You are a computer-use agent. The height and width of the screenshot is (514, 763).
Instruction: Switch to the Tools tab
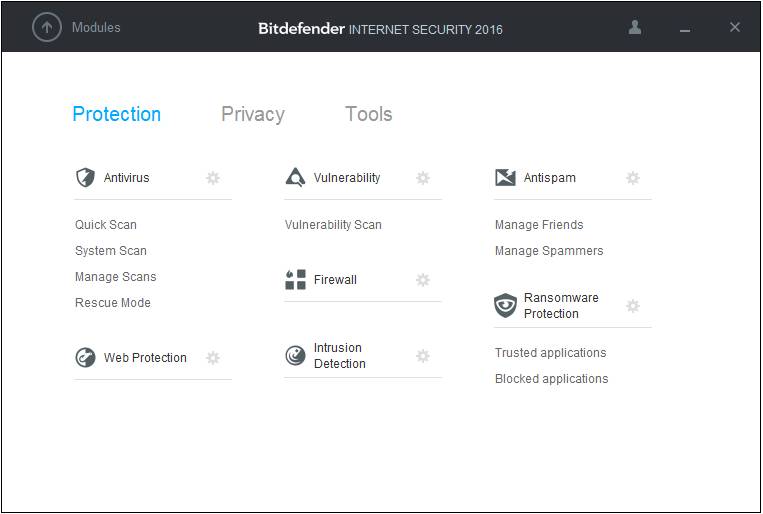pos(368,114)
